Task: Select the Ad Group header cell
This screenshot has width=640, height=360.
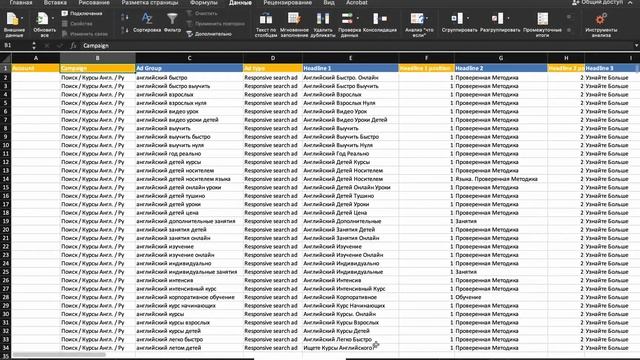Action: pyautogui.click(x=189, y=68)
